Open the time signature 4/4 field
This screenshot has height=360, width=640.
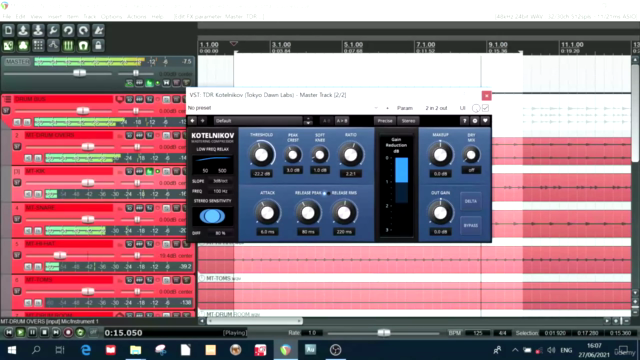click(x=502, y=333)
